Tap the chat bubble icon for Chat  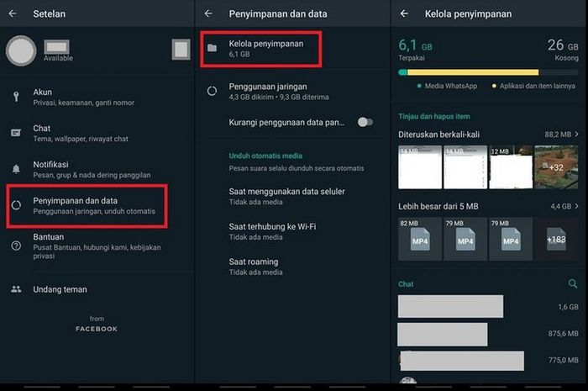pos(16,133)
